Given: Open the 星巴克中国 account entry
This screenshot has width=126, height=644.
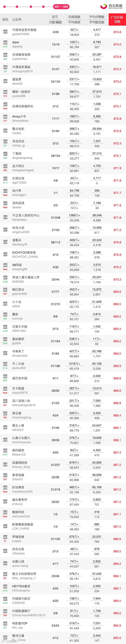Looking at the screenshot, I should pos(20,378).
